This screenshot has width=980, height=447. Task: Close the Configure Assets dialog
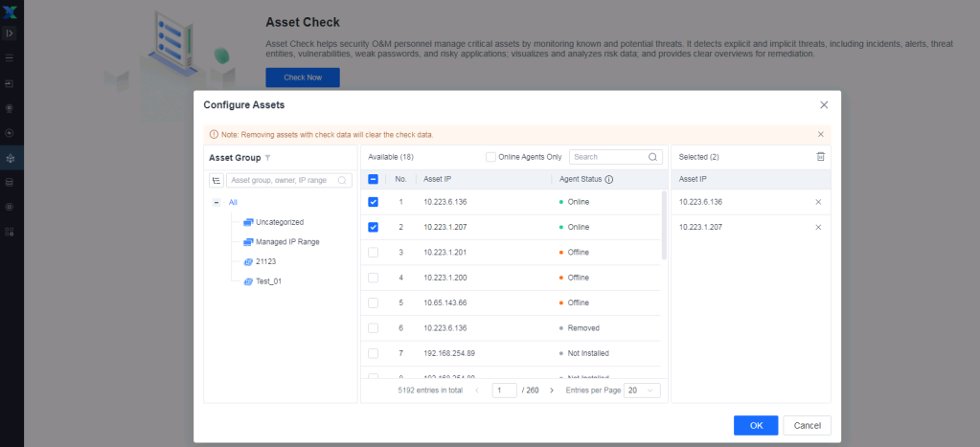pyautogui.click(x=824, y=105)
